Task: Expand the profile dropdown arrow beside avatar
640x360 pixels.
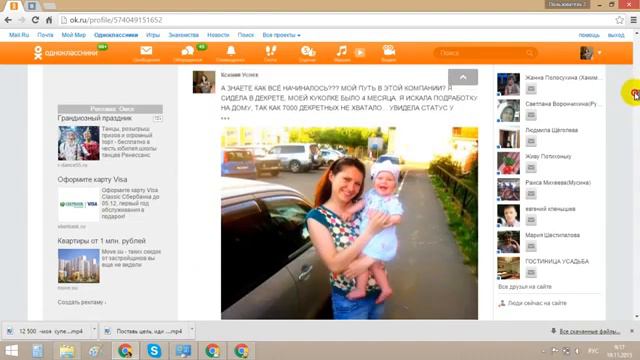Action: coord(599,53)
